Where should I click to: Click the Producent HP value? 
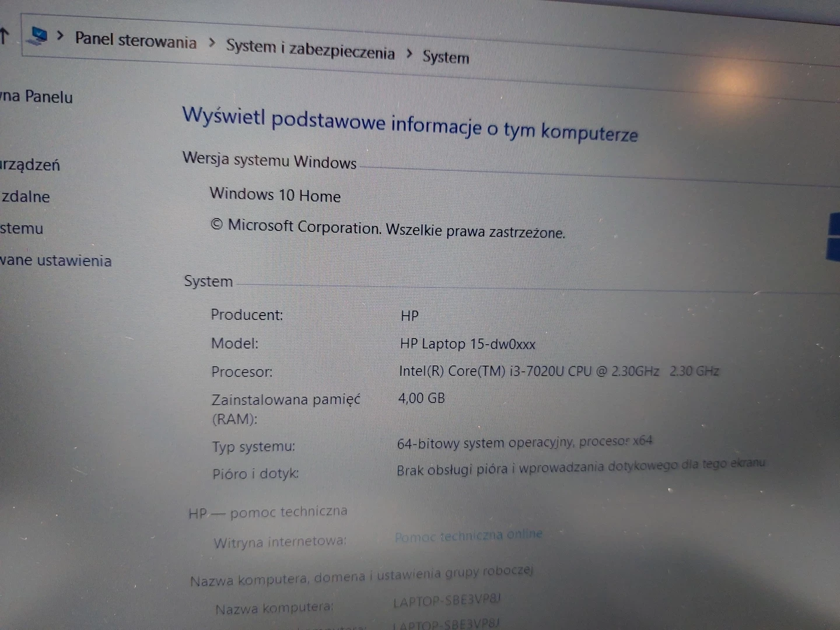click(x=409, y=316)
